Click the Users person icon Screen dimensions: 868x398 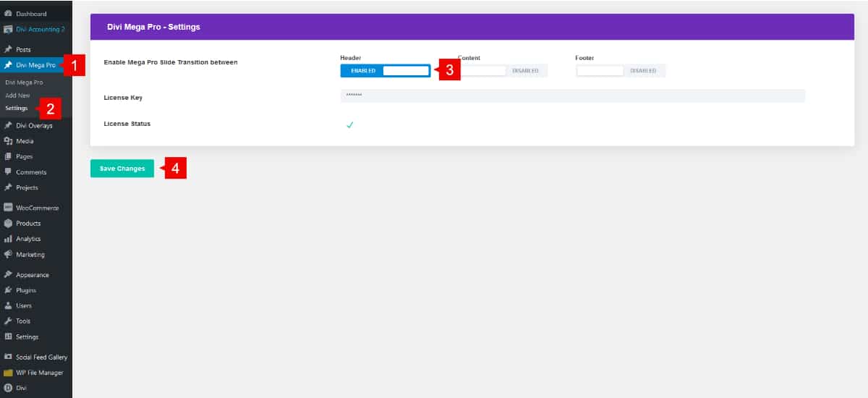pos(8,306)
